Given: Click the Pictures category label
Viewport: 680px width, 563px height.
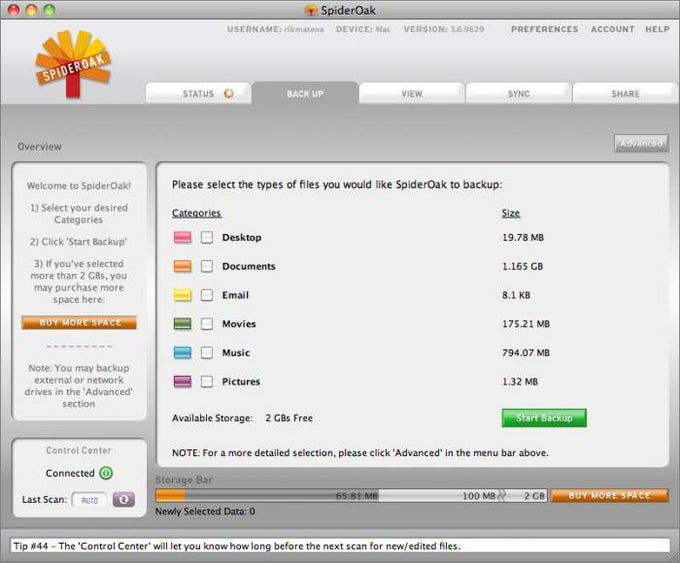Looking at the screenshot, I should click(241, 381).
